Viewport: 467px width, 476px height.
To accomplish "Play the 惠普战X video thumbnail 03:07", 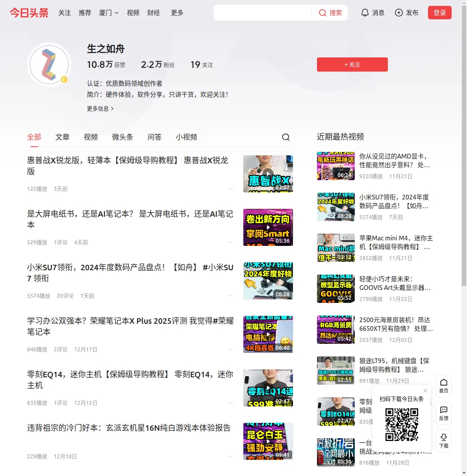I will pos(268,174).
